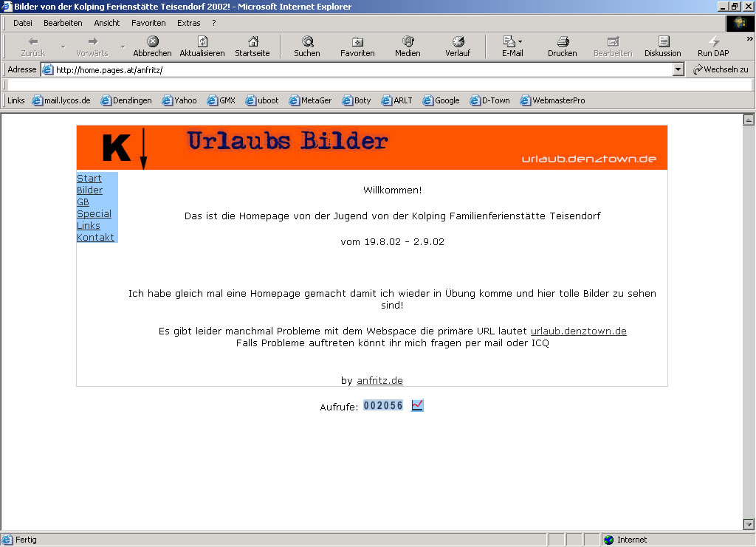The image size is (756, 547).
Task: Open the Special navigation link
Action: click(x=94, y=213)
